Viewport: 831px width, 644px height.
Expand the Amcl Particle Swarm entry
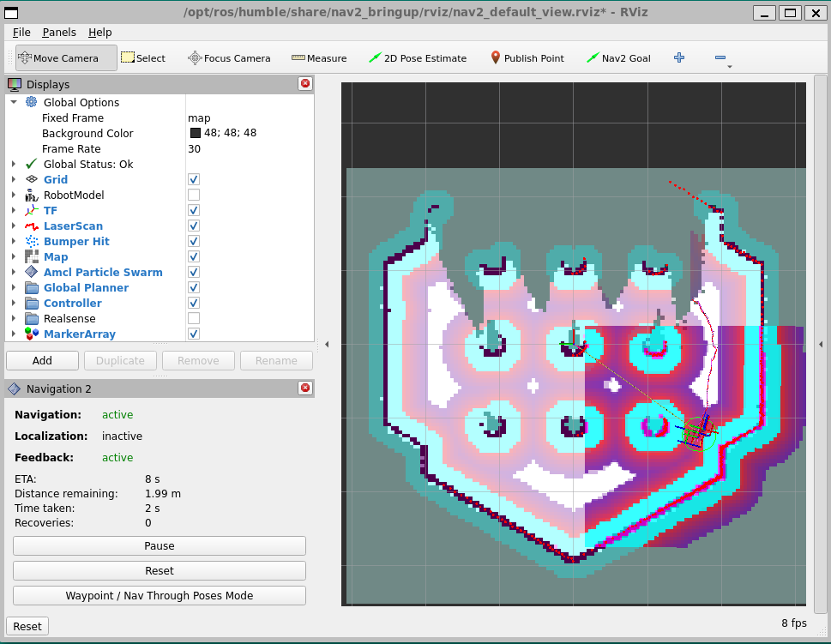14,273
